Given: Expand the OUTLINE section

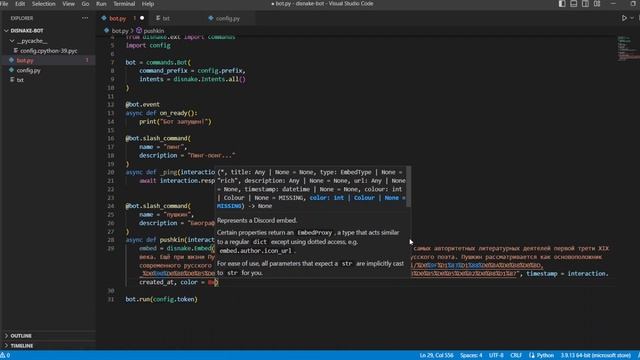Looking at the screenshot, I should pyautogui.click(x=21, y=336).
